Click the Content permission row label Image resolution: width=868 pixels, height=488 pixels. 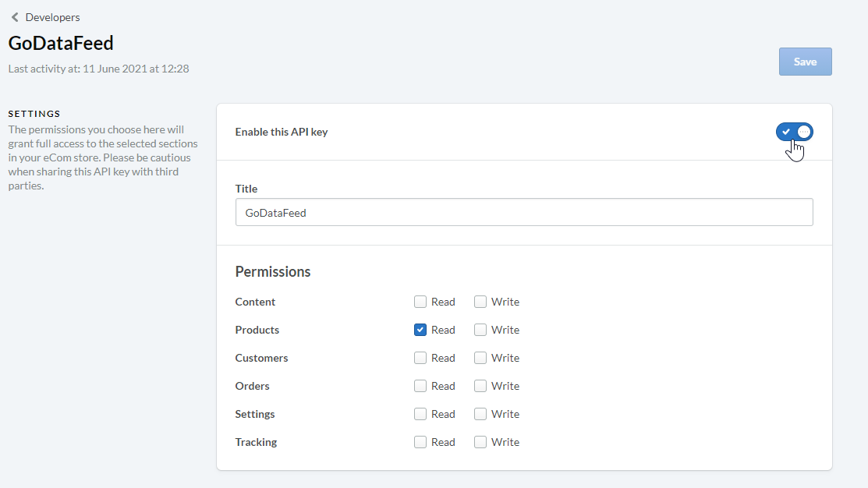(x=255, y=302)
